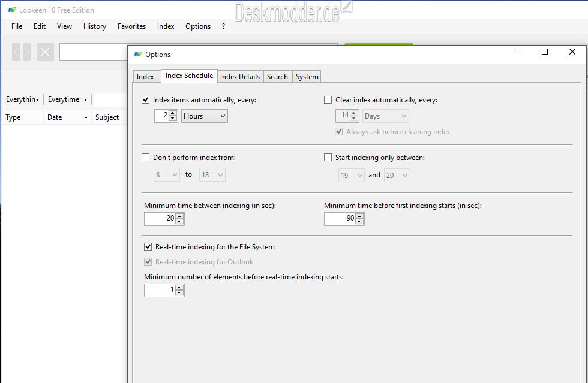Decrease minimum time between indexing
Image resolution: width=588 pixels, height=383 pixels.
[179, 222]
